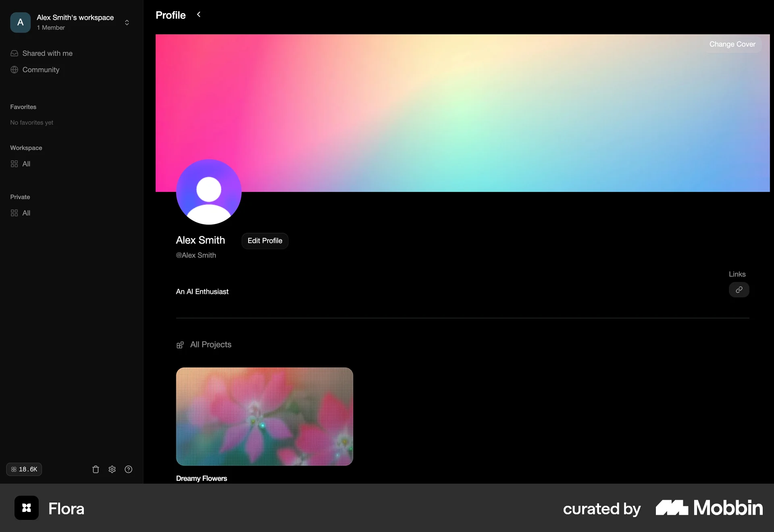Expand the workspace switcher chevron

click(x=127, y=23)
